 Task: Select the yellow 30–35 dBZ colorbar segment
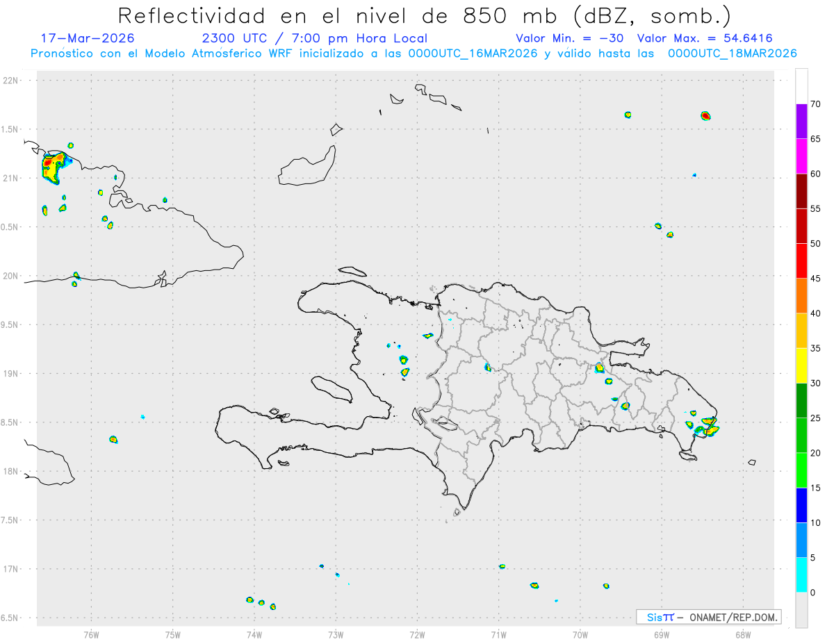pyautogui.click(x=801, y=365)
